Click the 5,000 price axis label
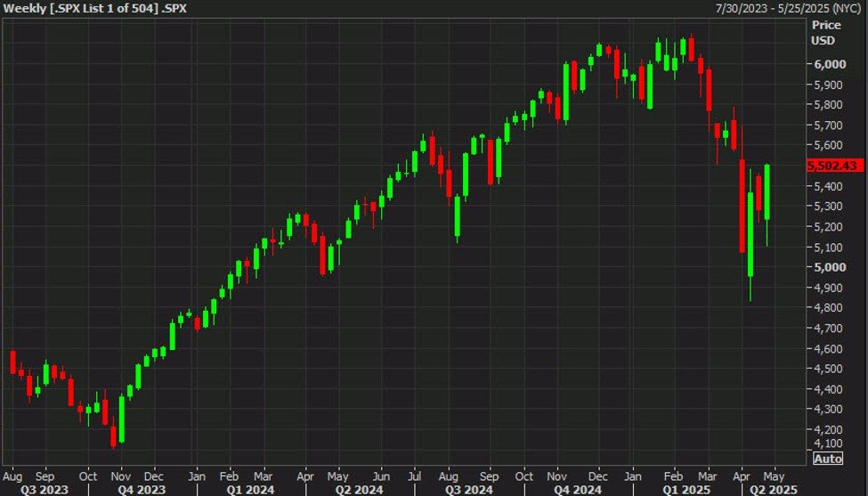This screenshot has height=496, width=868. pyautogui.click(x=828, y=267)
